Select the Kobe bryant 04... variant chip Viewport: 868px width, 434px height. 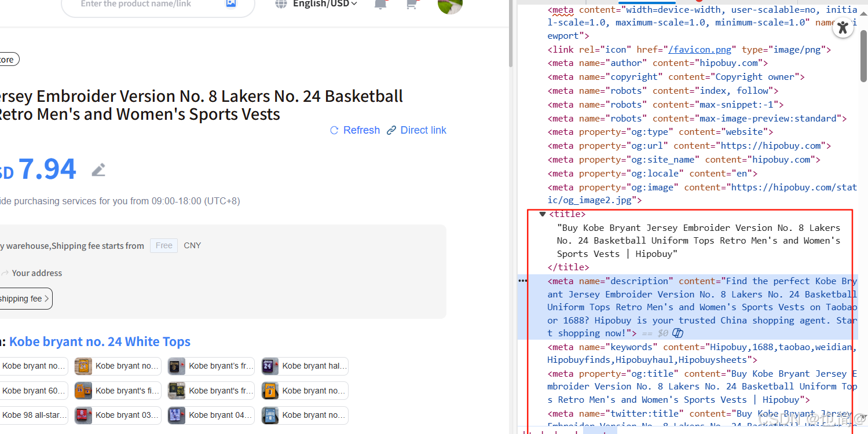coord(211,415)
